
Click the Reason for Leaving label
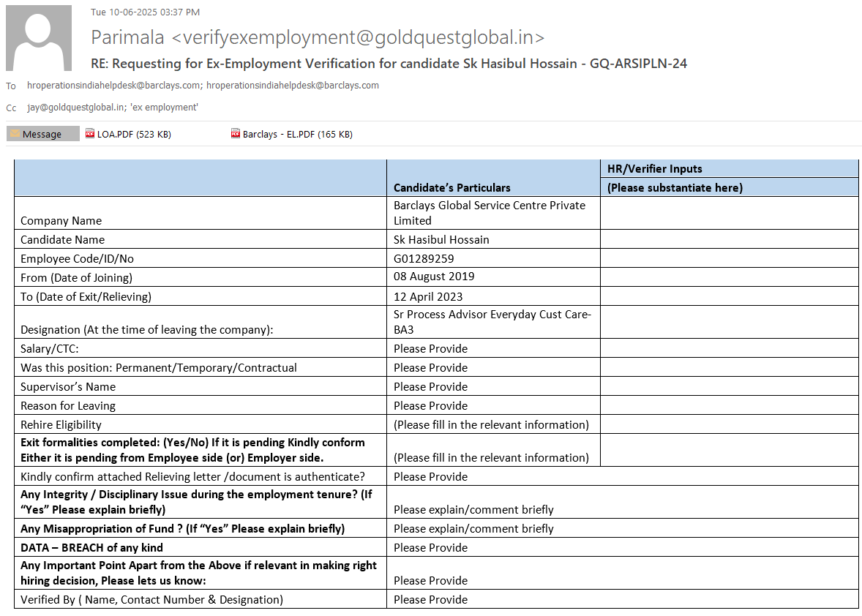[x=68, y=406]
